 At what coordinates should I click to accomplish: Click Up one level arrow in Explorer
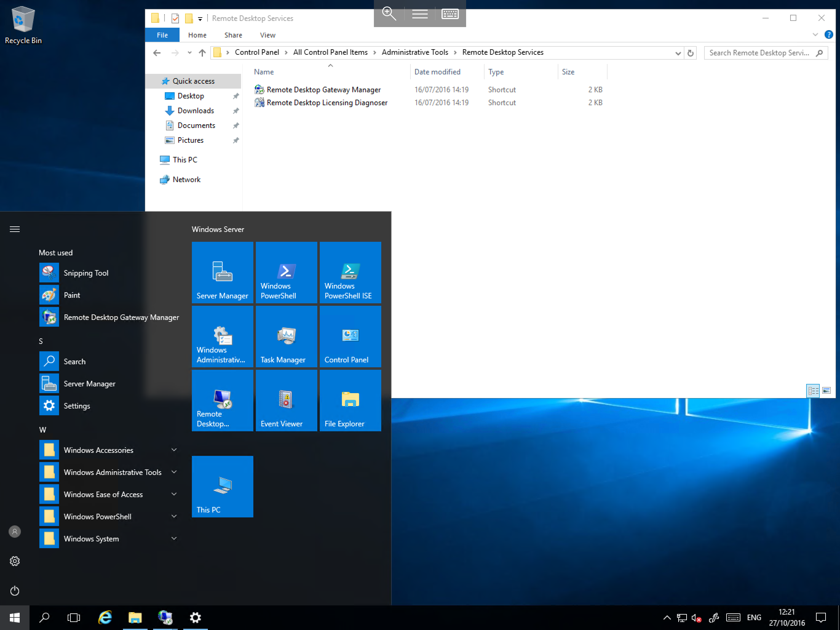pyautogui.click(x=202, y=53)
